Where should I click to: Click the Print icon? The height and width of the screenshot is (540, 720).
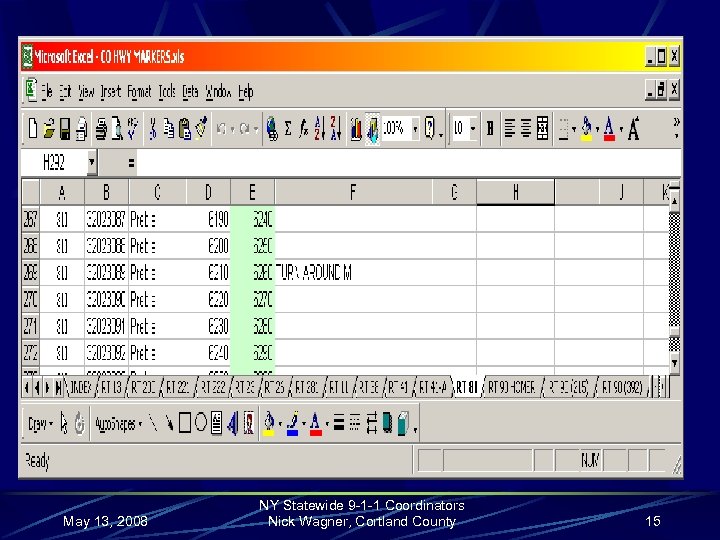[81, 128]
